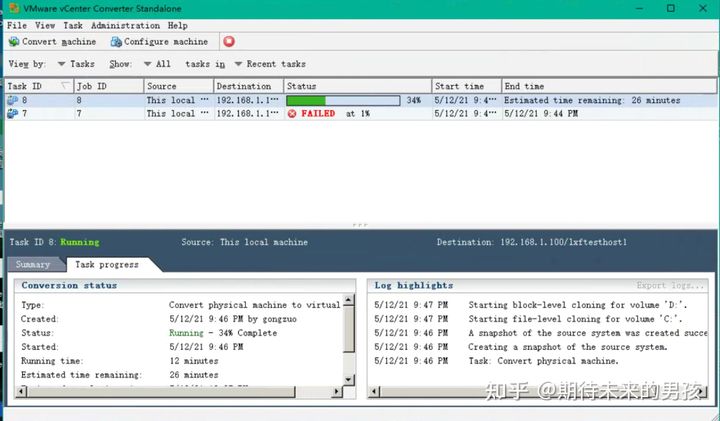Click the task 8 row icon
This screenshot has height=421, width=720.
(12, 100)
